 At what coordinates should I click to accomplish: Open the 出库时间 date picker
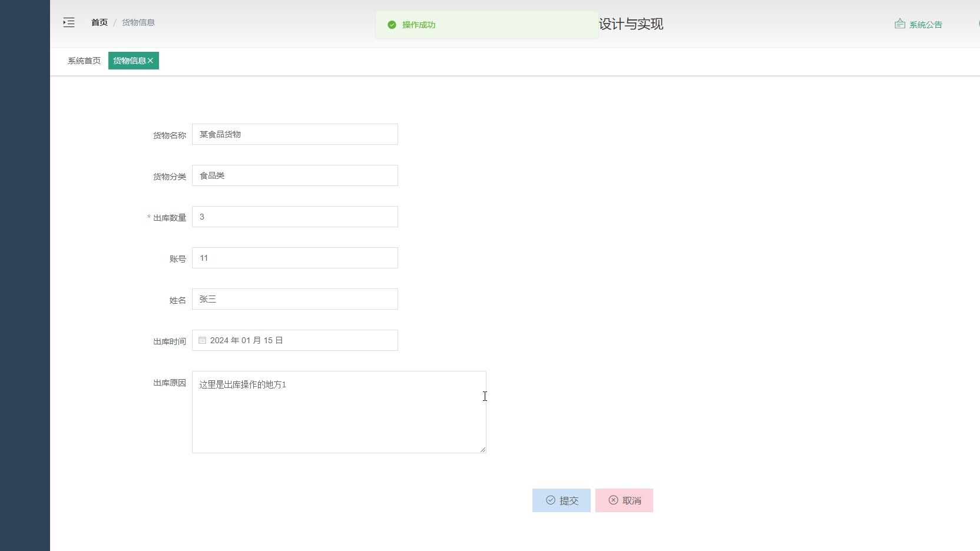[295, 340]
